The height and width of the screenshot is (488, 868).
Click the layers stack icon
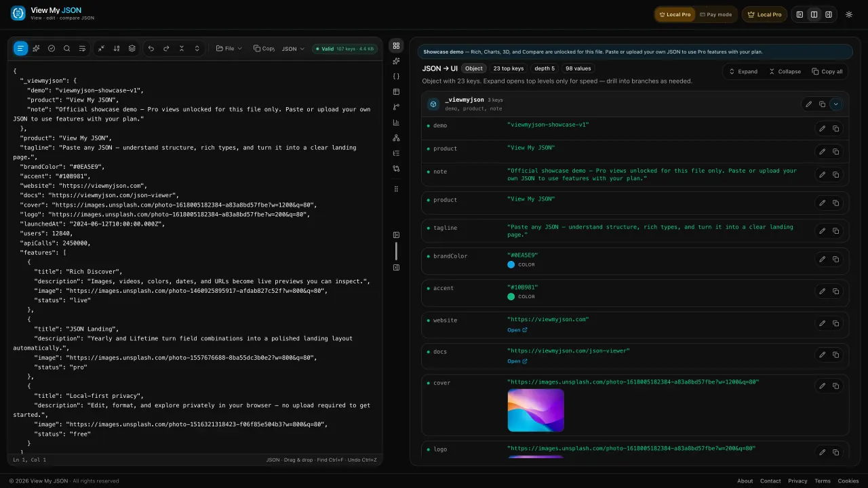(x=132, y=48)
